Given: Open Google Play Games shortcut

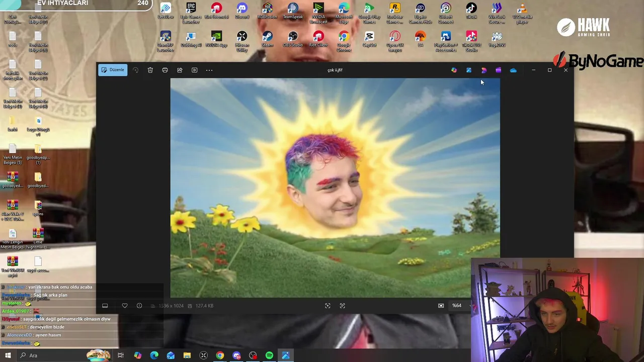Looking at the screenshot, I should [x=369, y=13].
